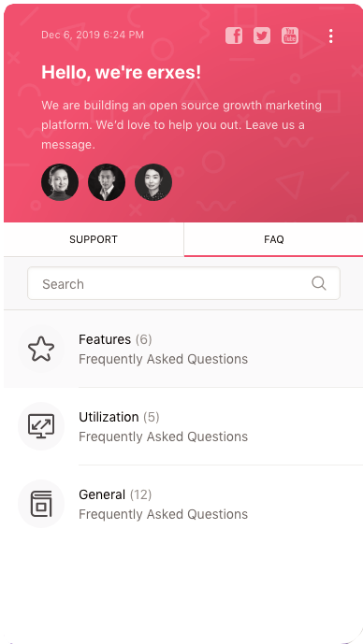Click the second team member avatar
The height and width of the screenshot is (644, 363).
tap(107, 182)
